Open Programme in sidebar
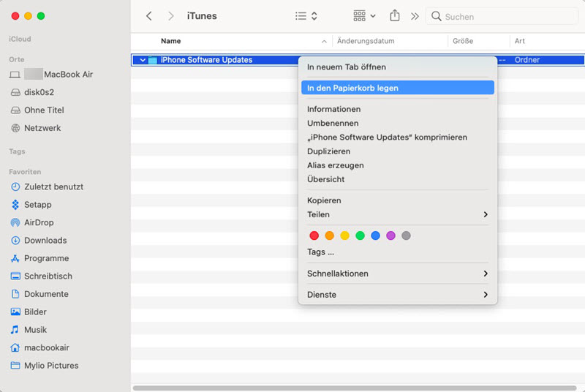The image size is (585, 392). [x=40, y=258]
